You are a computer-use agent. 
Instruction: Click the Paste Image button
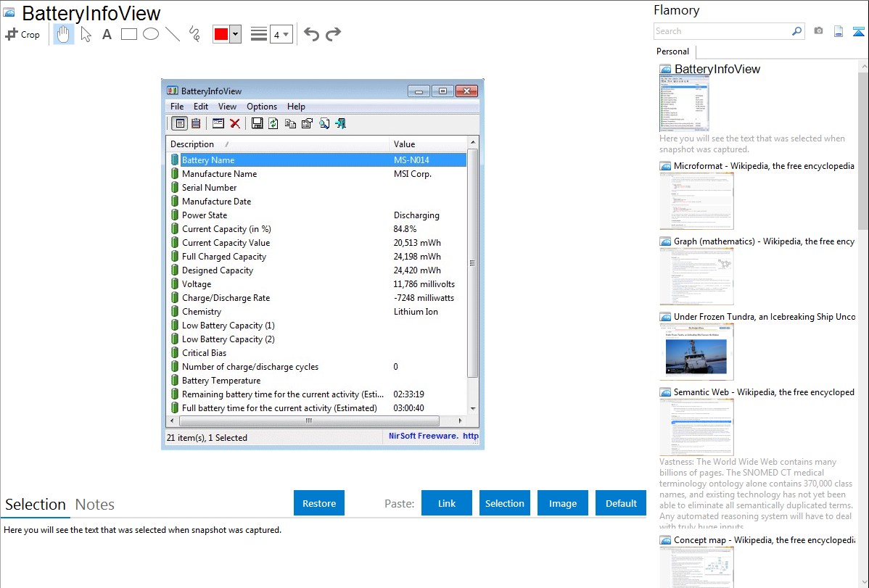click(x=562, y=503)
